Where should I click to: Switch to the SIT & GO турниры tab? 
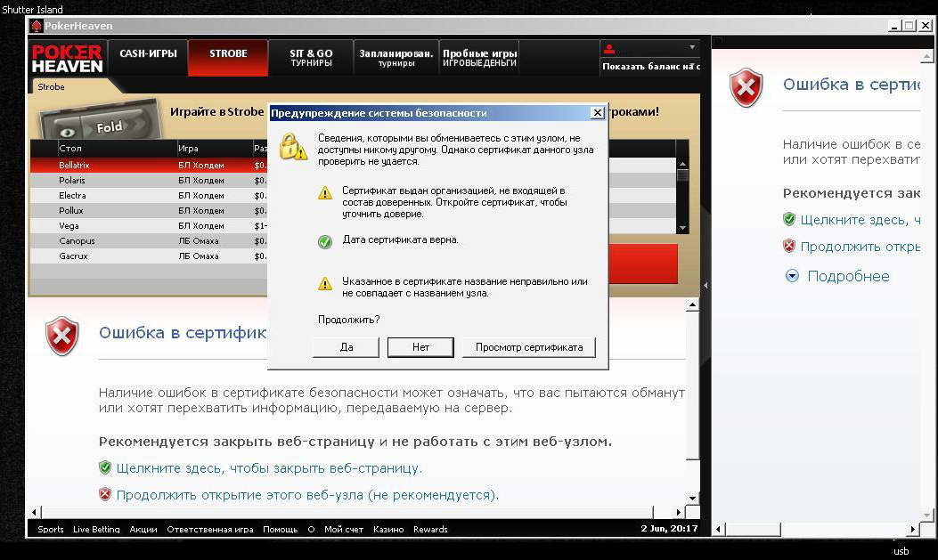tap(311, 57)
